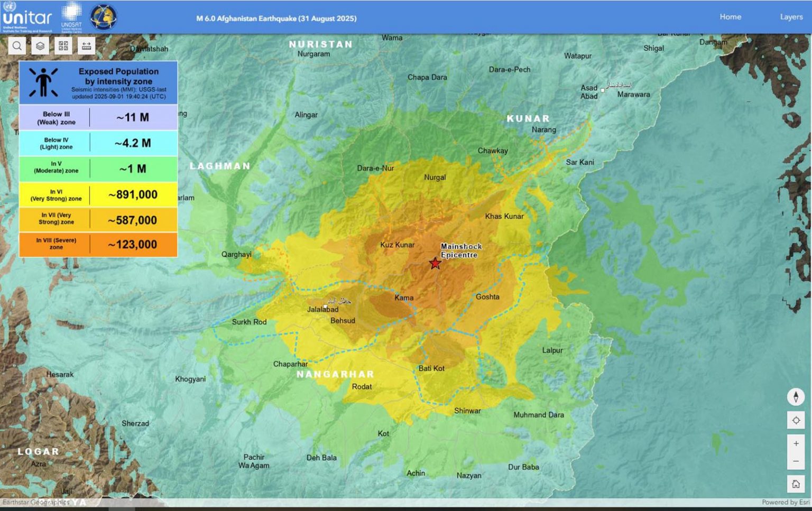Zoom in on the map
The height and width of the screenshot is (511, 812).
point(796,444)
